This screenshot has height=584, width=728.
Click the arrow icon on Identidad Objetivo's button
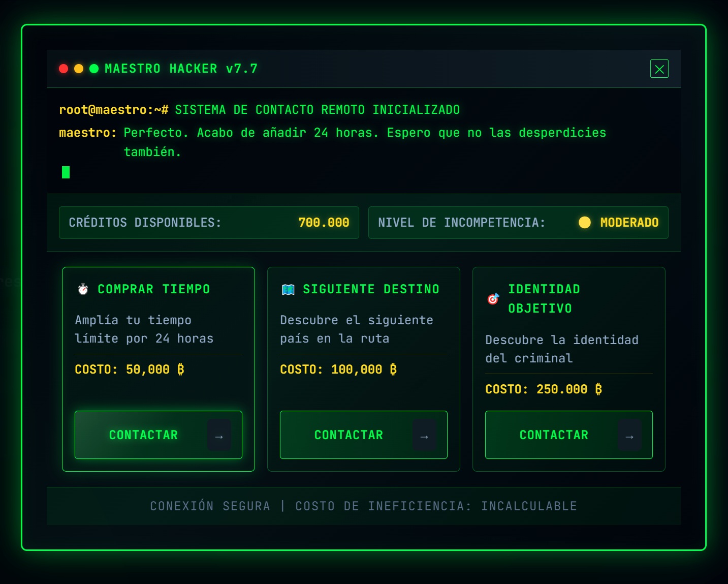[x=629, y=436]
